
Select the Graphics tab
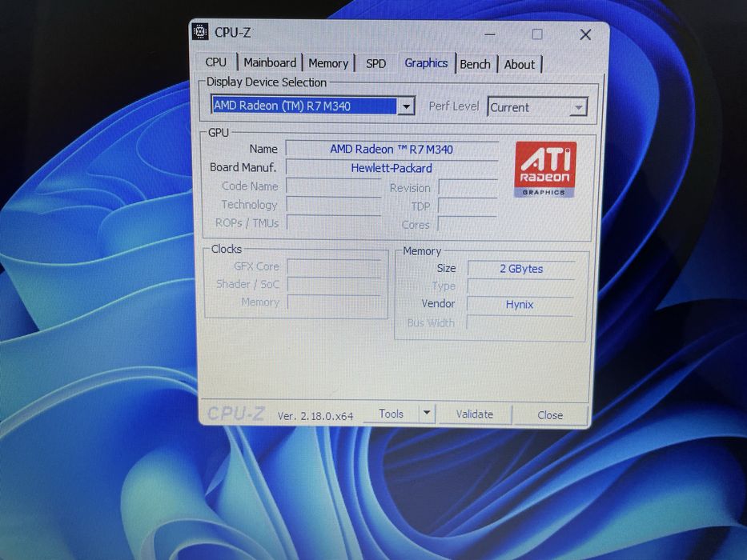426,63
